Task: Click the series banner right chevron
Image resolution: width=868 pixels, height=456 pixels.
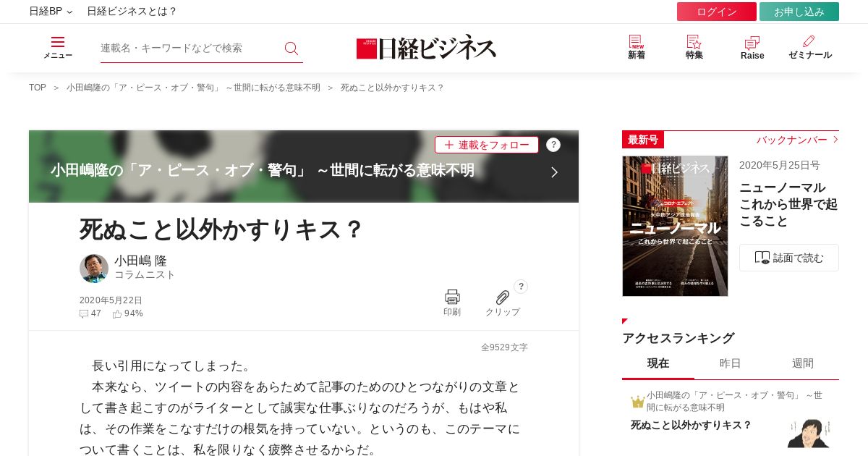Action: [x=554, y=172]
